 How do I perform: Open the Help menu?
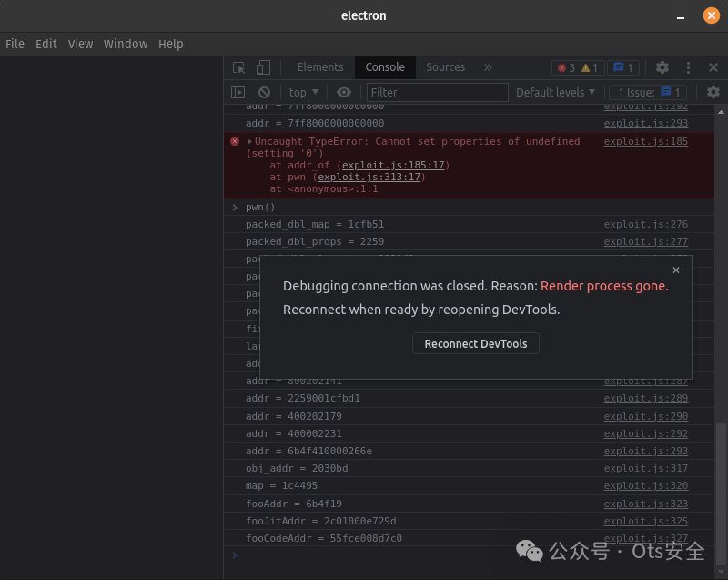coord(171,44)
